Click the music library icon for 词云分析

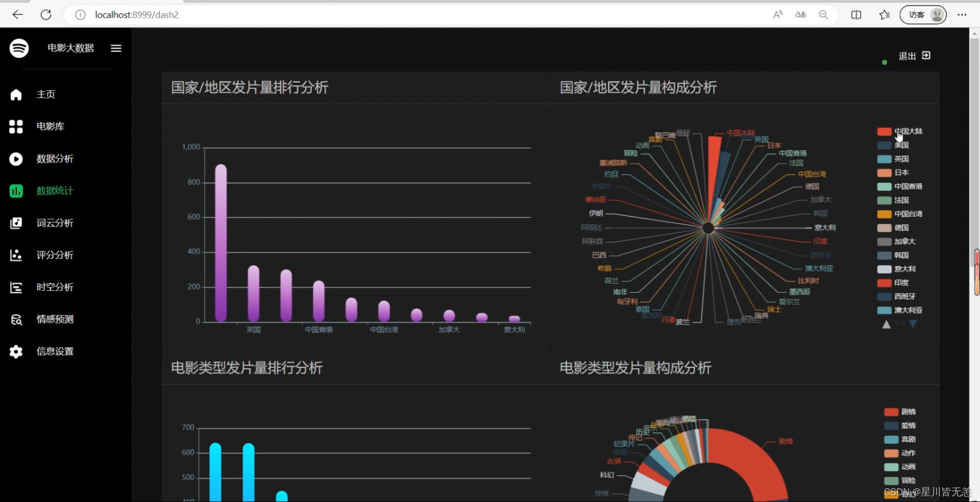click(x=16, y=223)
